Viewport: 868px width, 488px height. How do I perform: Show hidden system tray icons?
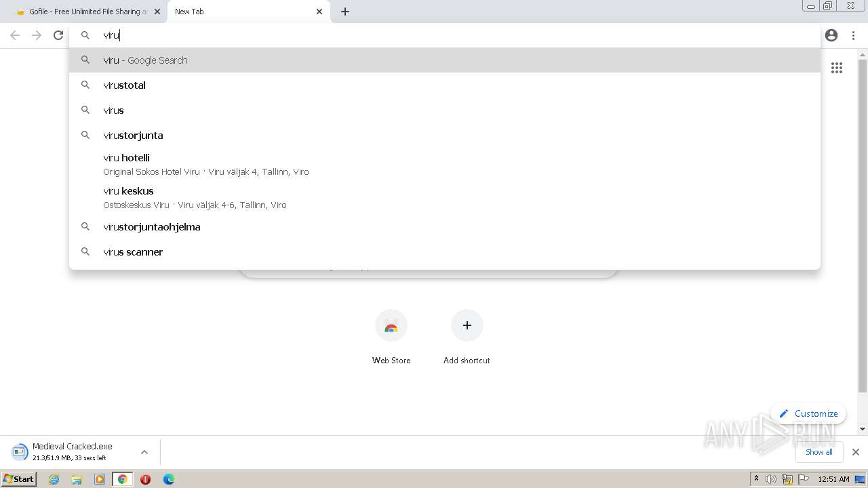(x=756, y=479)
